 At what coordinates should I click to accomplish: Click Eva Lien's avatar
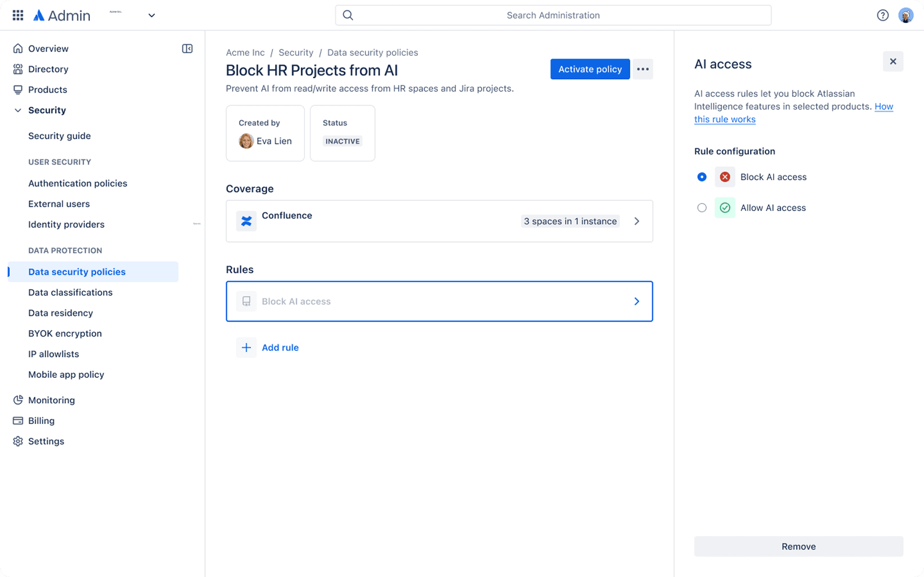[246, 141]
